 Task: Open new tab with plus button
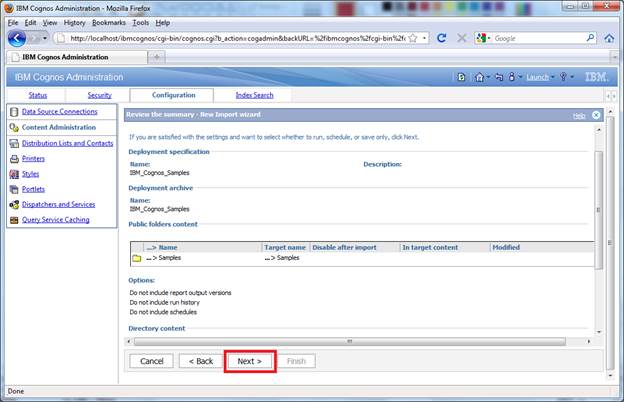tap(157, 57)
